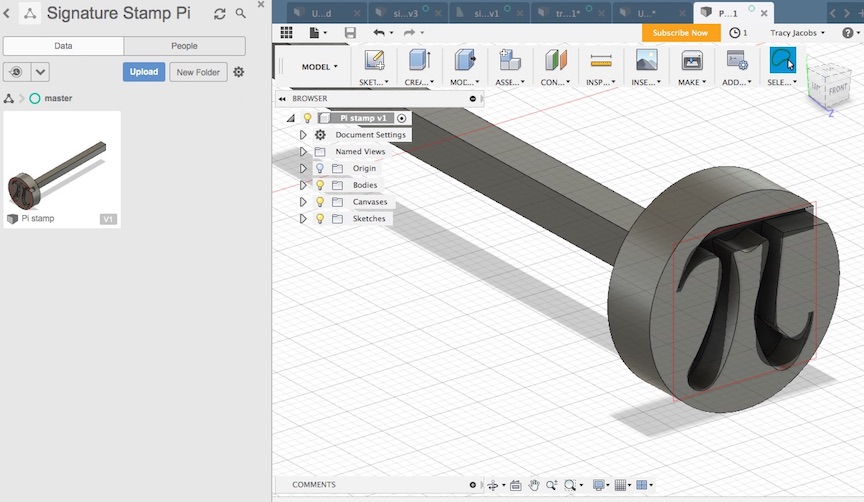Image resolution: width=864 pixels, height=502 pixels.
Task: Click the Upload button
Action: click(x=144, y=72)
